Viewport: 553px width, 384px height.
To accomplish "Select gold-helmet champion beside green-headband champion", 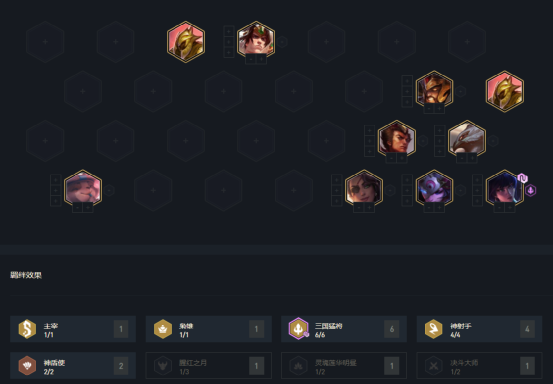I will pos(186,42).
